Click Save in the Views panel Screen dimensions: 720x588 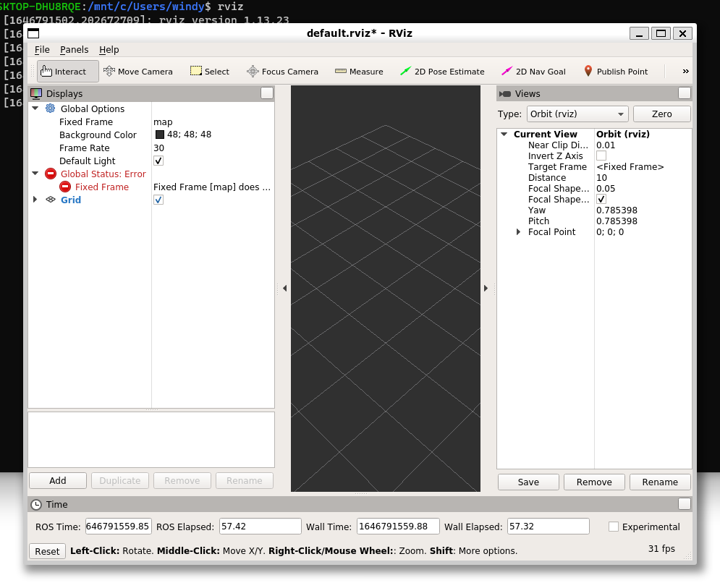coord(528,482)
